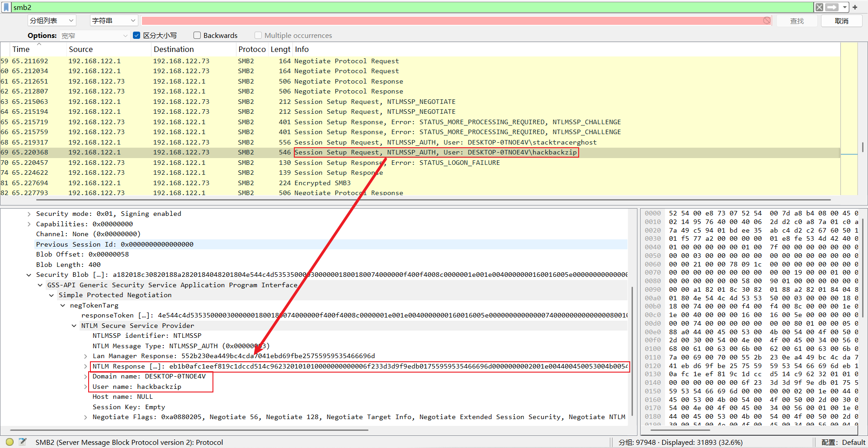Image resolution: width=868 pixels, height=448 pixels.
Task: Click the invalid search indicator icon
Action: tap(767, 21)
